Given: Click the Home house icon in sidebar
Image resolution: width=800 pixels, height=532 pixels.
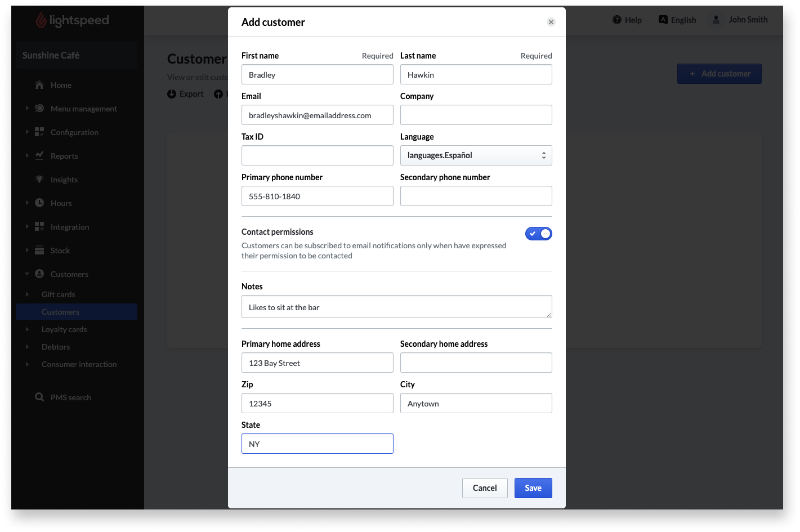Looking at the screenshot, I should click(39, 85).
